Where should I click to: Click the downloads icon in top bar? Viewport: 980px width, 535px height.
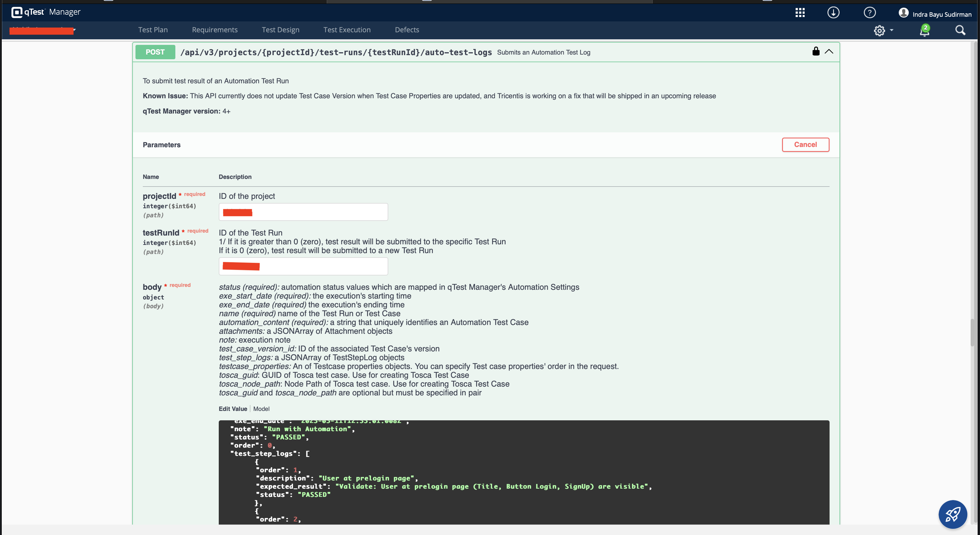coord(833,13)
